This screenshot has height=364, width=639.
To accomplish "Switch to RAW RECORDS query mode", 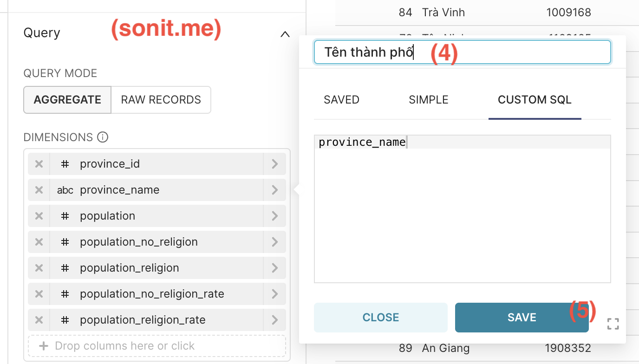I will coord(161,99).
